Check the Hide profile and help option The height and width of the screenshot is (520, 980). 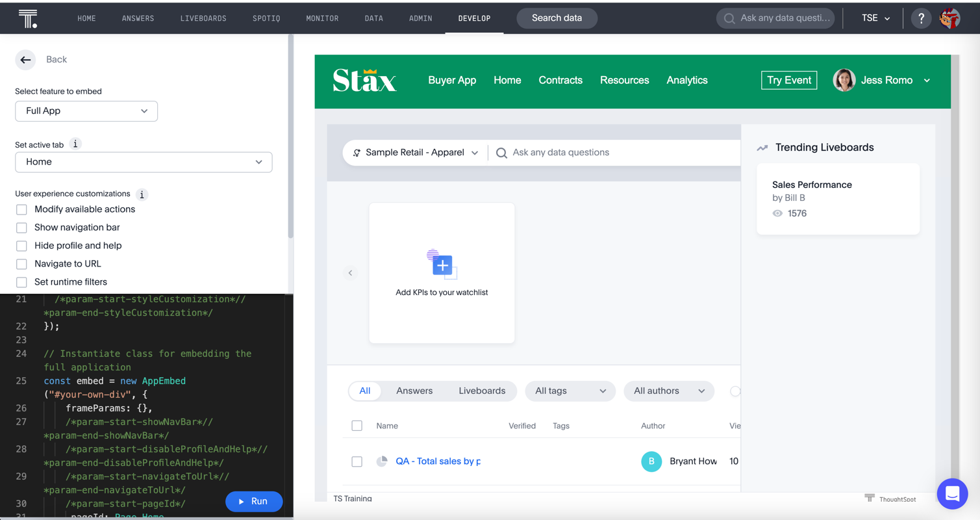(21, 245)
